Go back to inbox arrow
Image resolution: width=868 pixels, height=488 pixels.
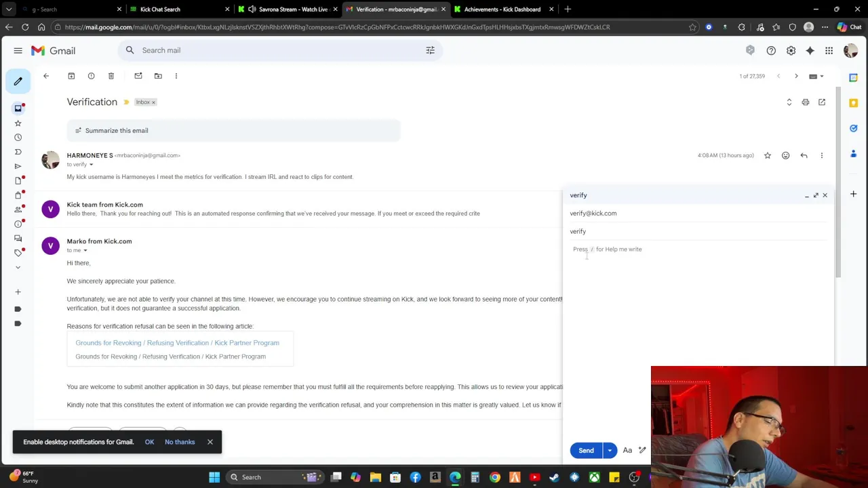(46, 76)
